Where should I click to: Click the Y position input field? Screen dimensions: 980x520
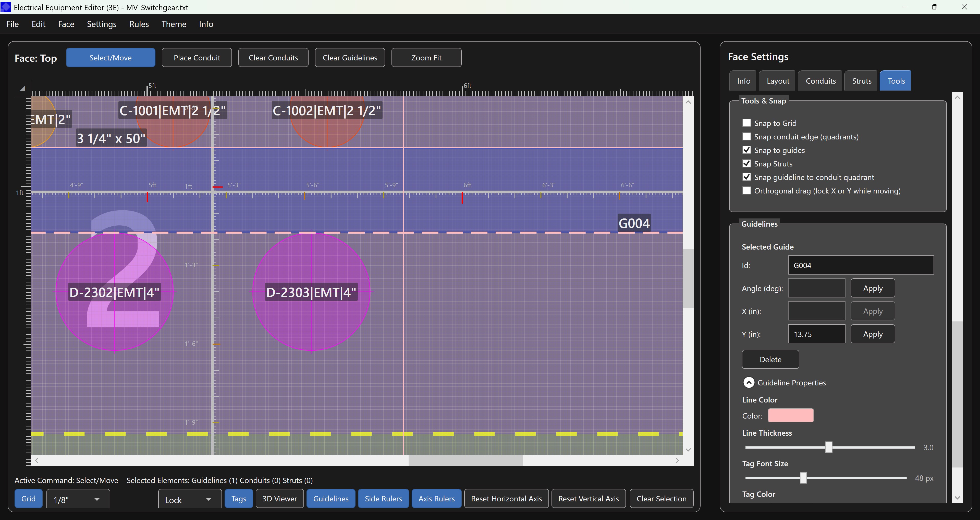click(816, 333)
